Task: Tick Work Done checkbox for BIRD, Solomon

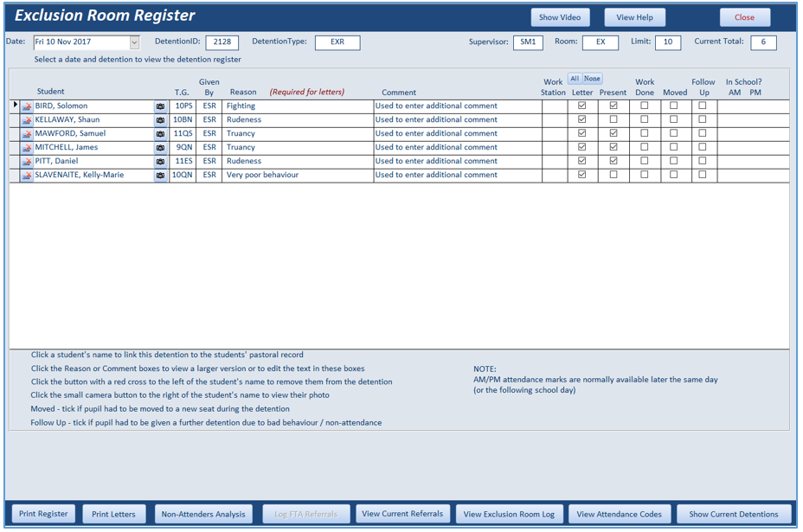Action: click(x=645, y=106)
